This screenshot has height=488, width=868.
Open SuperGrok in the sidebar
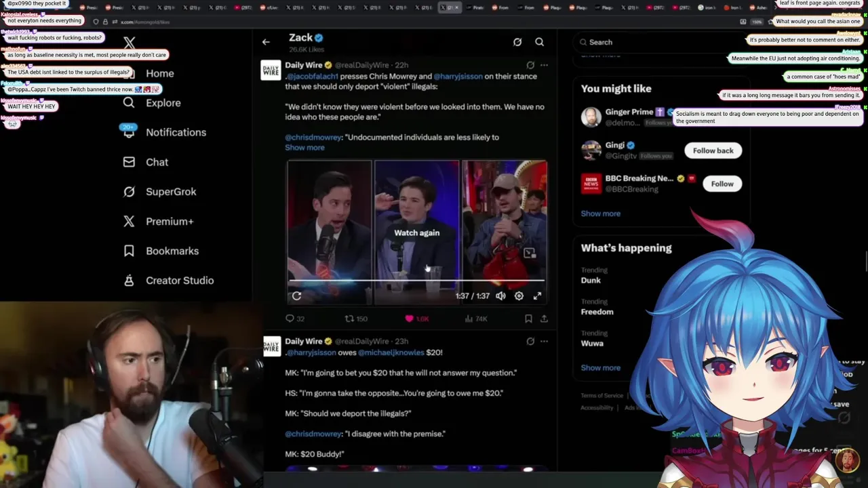[x=171, y=192]
